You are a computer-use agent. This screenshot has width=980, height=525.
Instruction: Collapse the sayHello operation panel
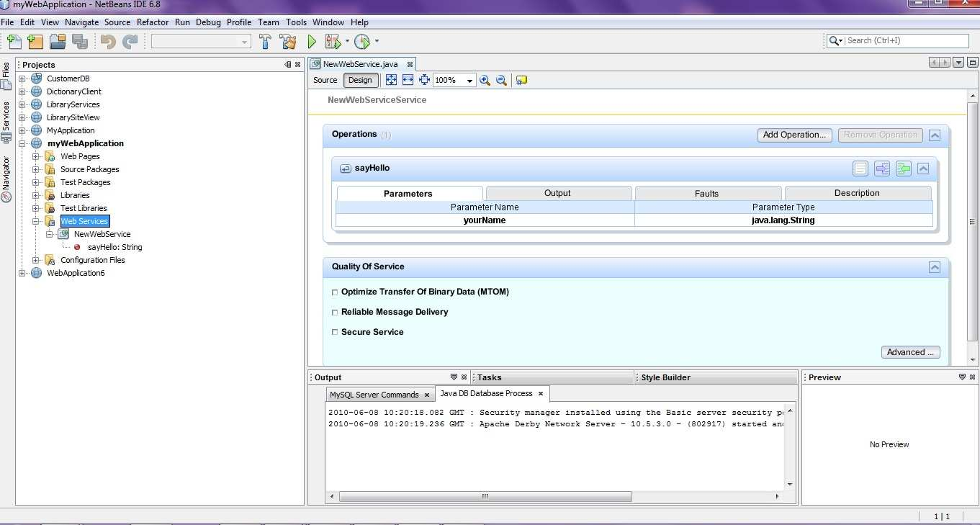coord(923,169)
